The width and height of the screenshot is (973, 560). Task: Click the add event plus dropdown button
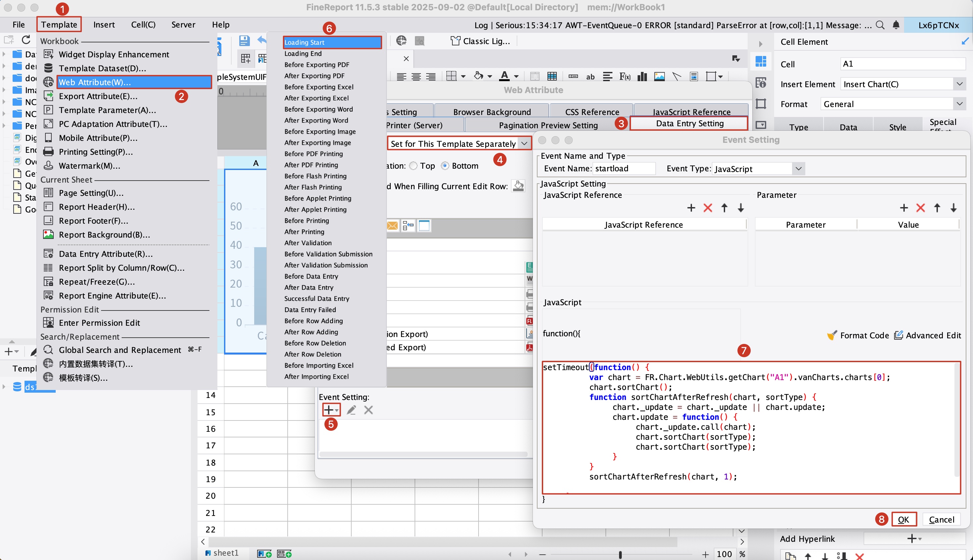tap(331, 410)
